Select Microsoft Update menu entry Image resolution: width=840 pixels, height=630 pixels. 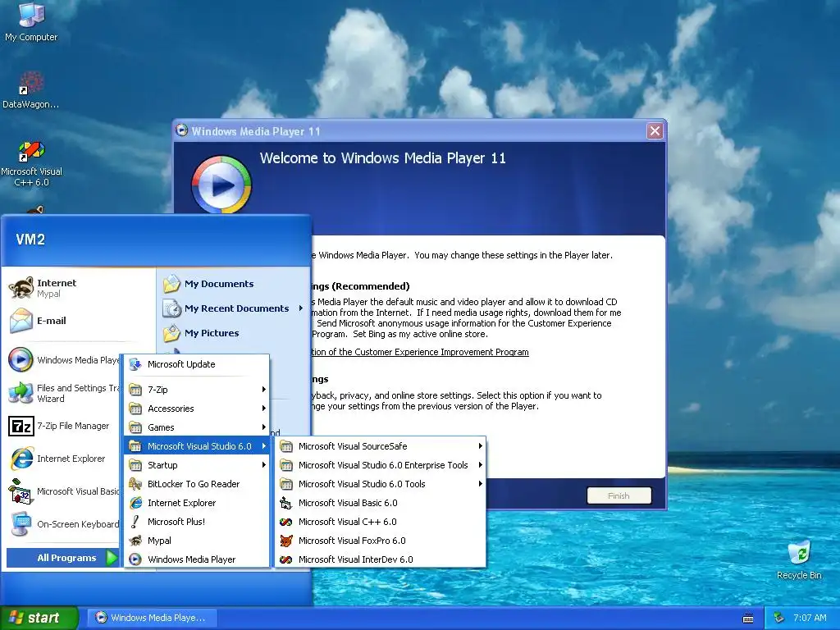tap(197, 364)
